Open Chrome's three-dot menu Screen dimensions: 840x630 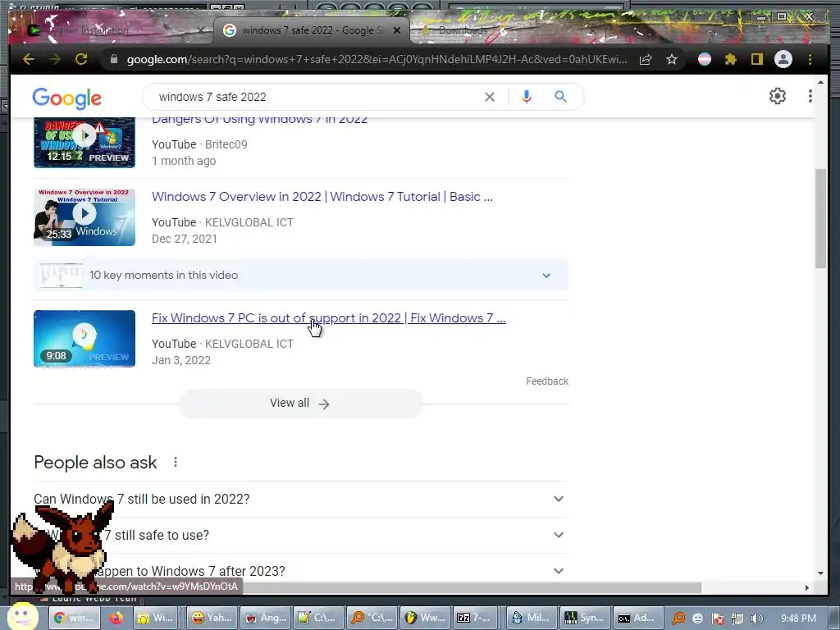pyautogui.click(x=810, y=59)
